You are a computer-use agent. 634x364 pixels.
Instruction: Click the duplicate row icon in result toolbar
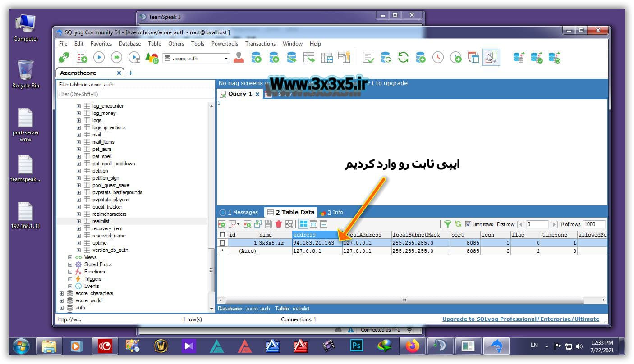pos(258,224)
